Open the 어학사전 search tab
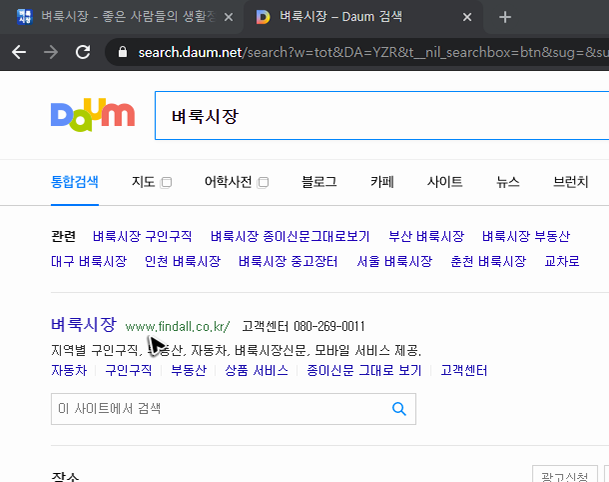This screenshot has height=482, width=609. [228, 182]
